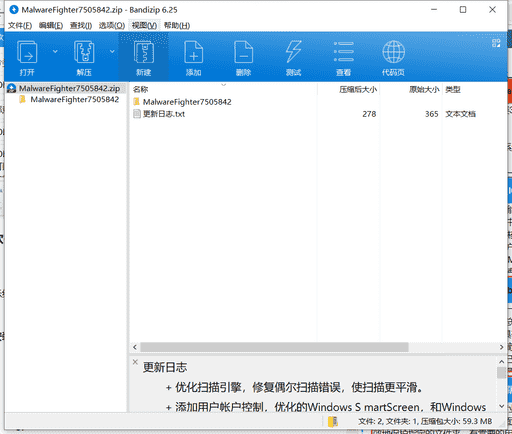
Task: Click preview pane scroll up arrow
Action: pyautogui.click(x=501, y=362)
